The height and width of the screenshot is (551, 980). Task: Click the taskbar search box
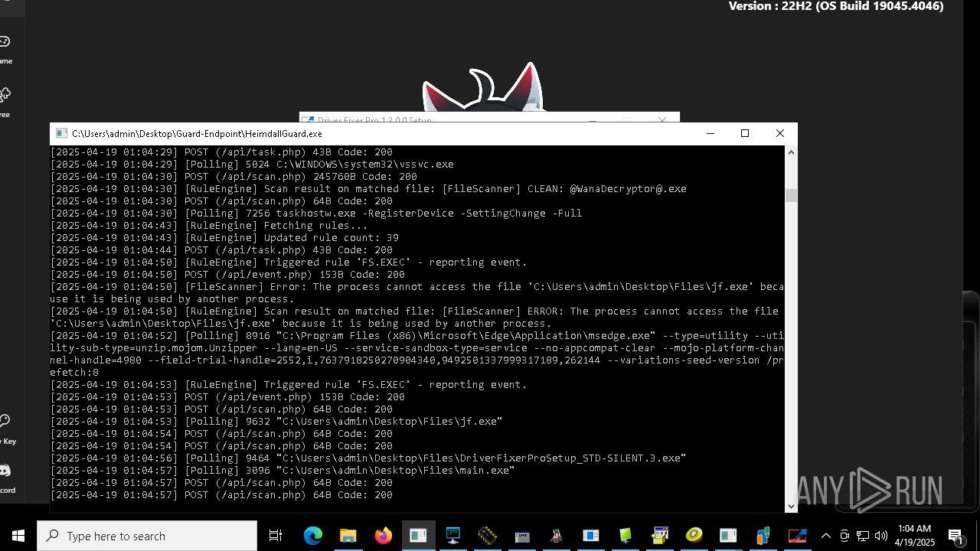pos(147,536)
